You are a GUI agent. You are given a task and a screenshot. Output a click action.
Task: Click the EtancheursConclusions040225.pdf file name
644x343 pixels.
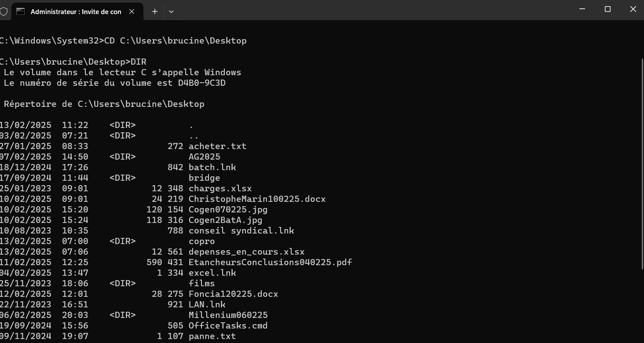pyautogui.click(x=271, y=262)
